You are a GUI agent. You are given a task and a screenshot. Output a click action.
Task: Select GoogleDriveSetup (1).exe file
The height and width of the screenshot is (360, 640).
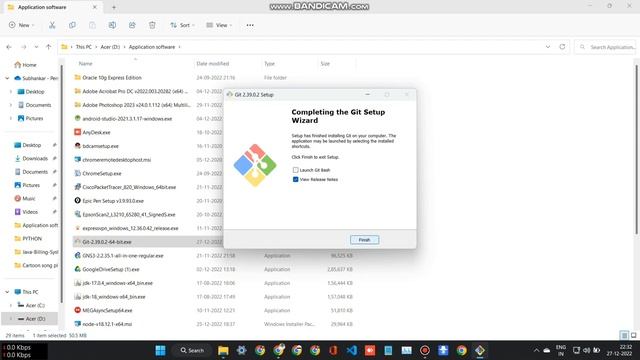[111, 269]
